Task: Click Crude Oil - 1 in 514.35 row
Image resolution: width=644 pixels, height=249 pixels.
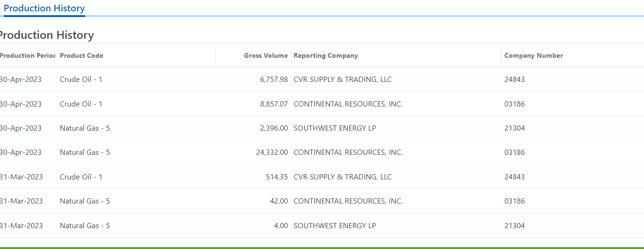Action: [x=81, y=177]
